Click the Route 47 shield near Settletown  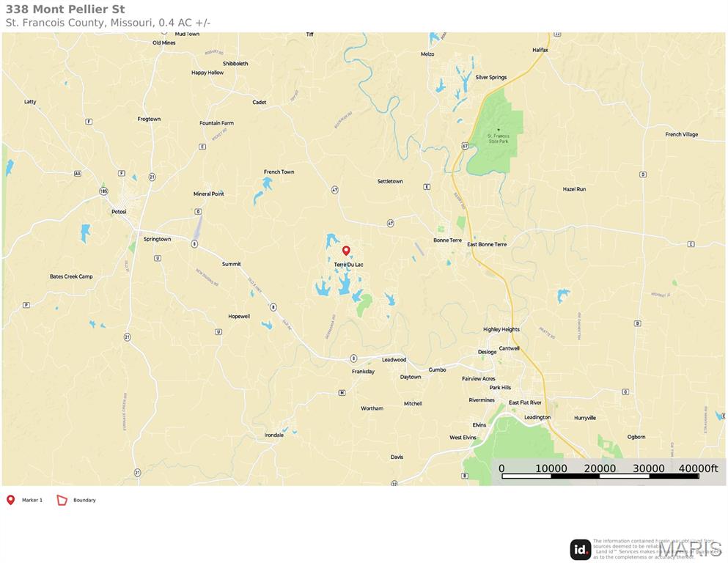391,224
